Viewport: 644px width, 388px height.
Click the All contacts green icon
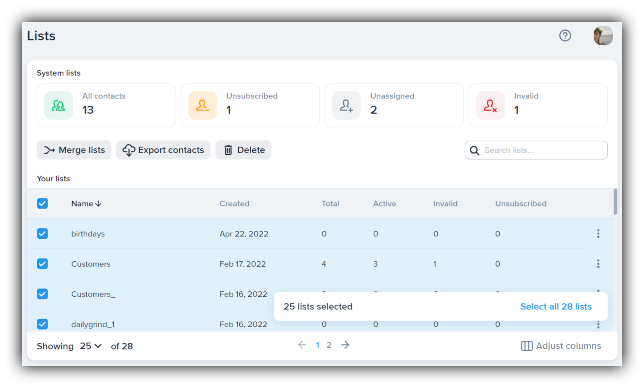click(58, 106)
